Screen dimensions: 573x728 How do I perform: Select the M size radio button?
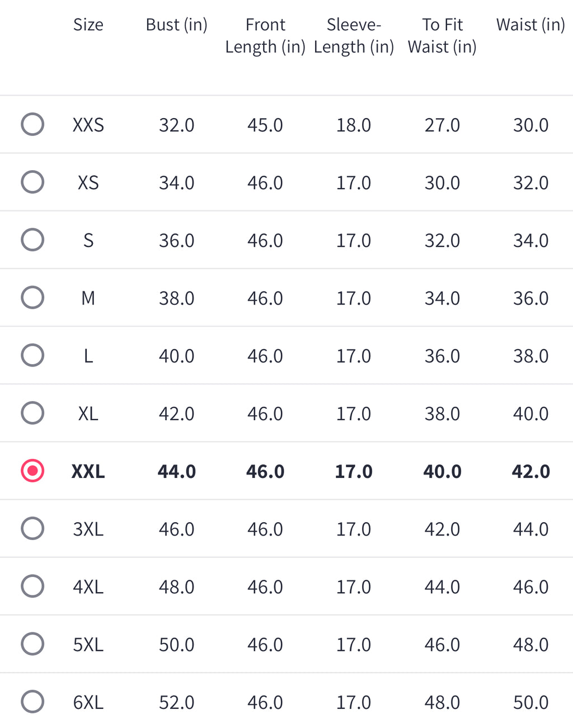tap(32, 297)
